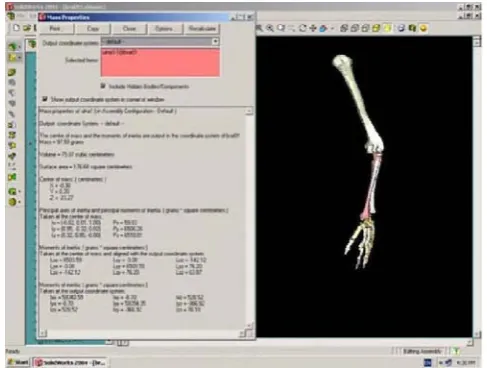Open the FeatureManager tree tab icon
The width and height of the screenshot is (487, 368).
[32, 44]
